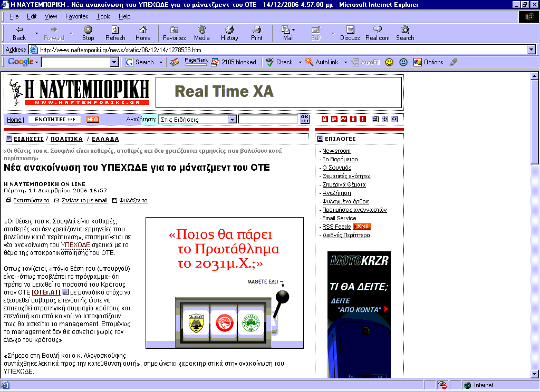Go to the browser Home page

(143, 33)
